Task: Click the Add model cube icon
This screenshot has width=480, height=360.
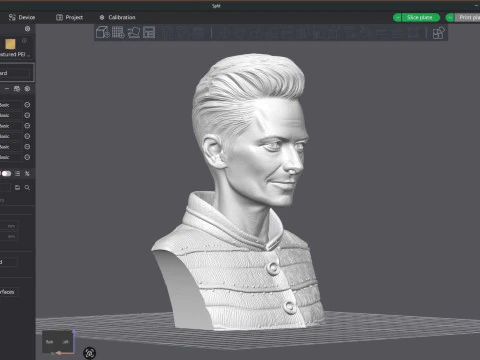Action: pyautogui.click(x=103, y=32)
